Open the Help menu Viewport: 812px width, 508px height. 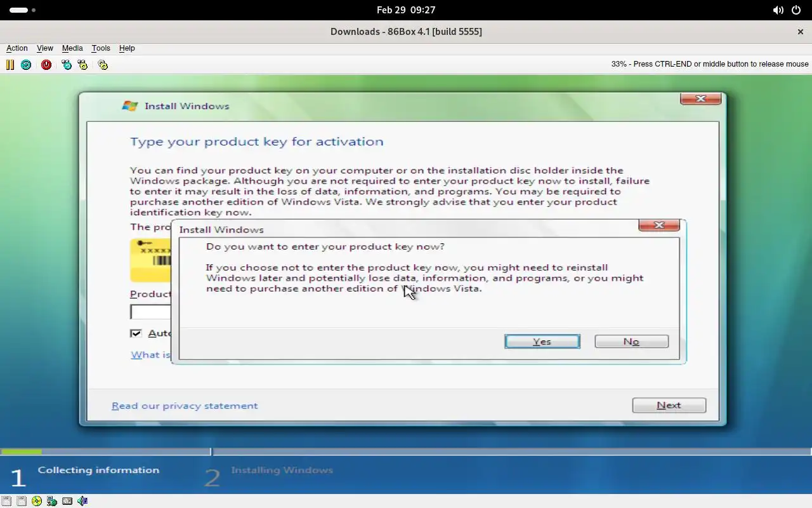pos(127,48)
